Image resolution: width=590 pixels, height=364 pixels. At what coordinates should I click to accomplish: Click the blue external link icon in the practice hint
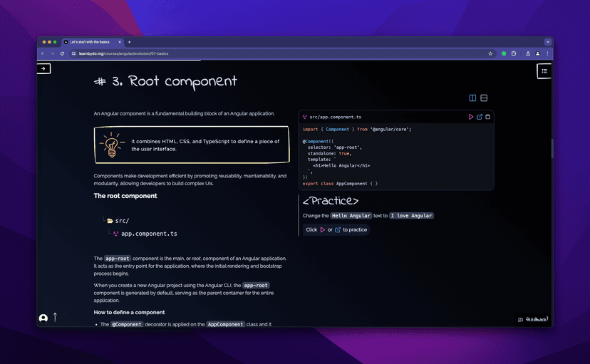click(338, 230)
